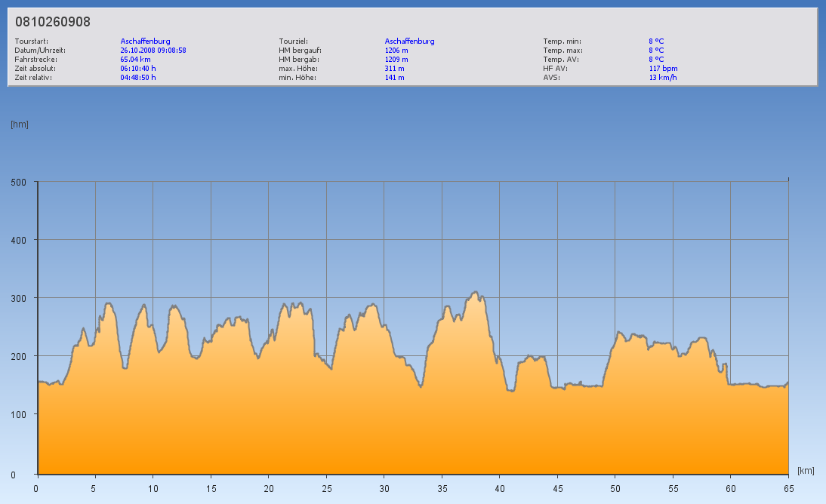Click the 30 tick label on distance axis

[384, 488]
